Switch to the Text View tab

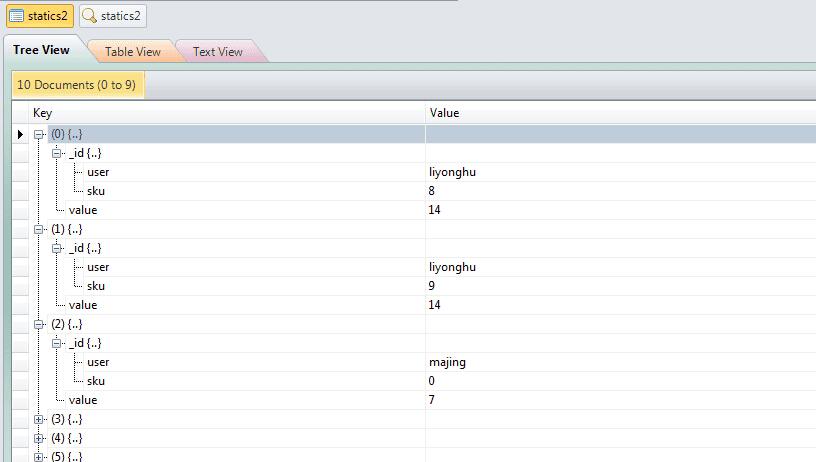217,52
